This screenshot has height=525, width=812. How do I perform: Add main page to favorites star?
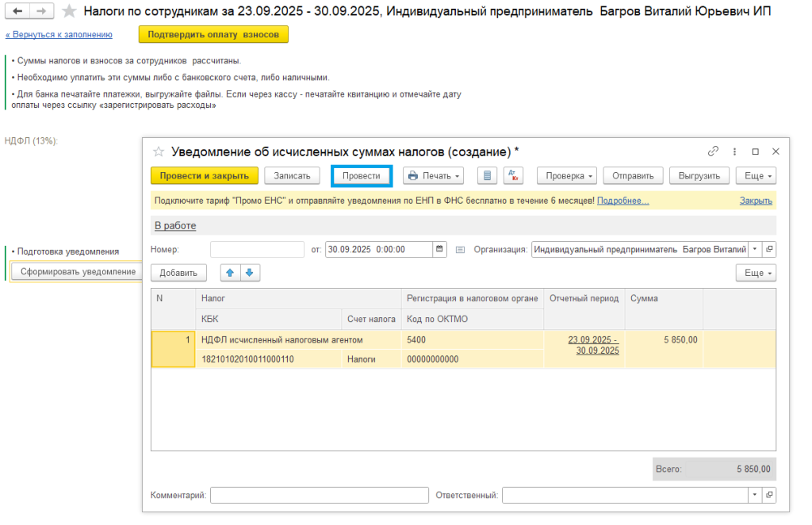tap(70, 11)
